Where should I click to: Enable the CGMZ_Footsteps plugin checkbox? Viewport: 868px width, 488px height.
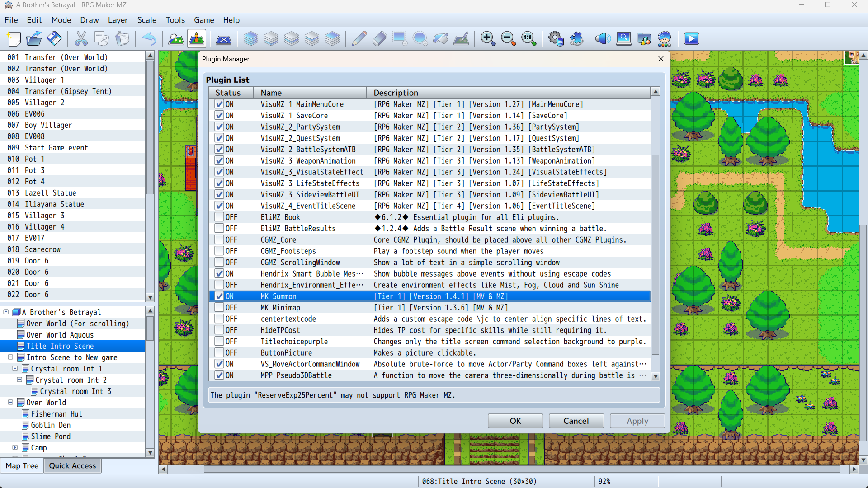(219, 251)
